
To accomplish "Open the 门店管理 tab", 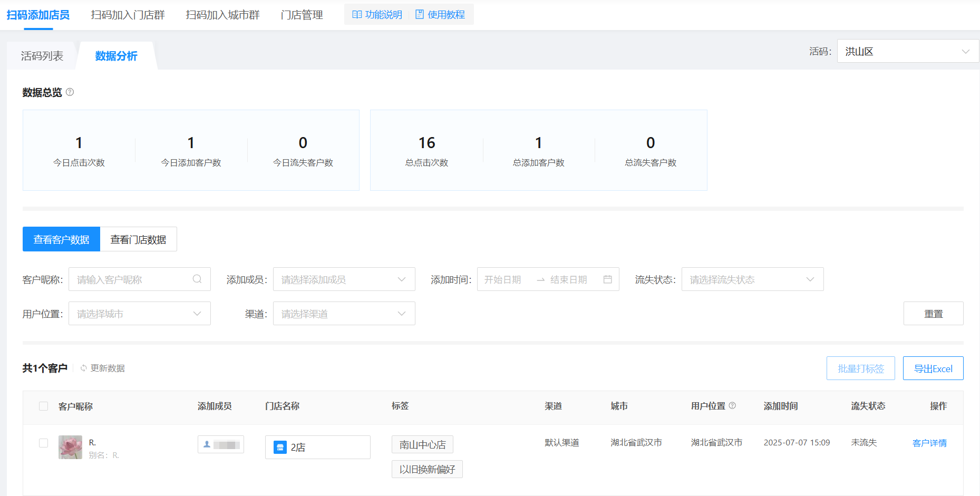I will click(x=302, y=15).
